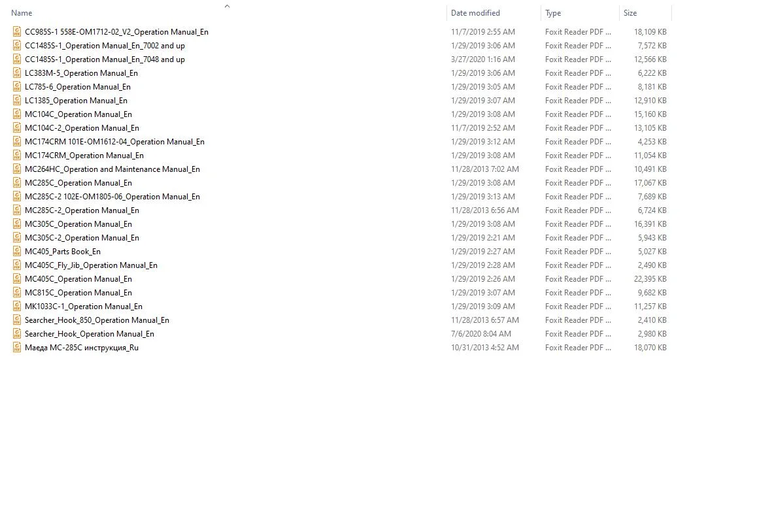Click the Type column header

pyautogui.click(x=553, y=13)
